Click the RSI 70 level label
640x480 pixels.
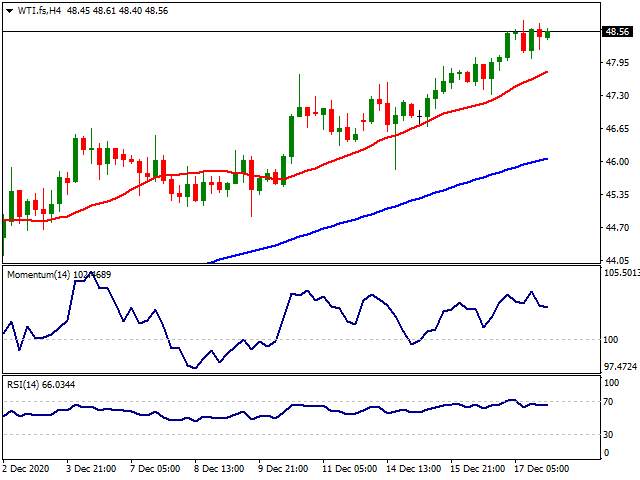pos(608,402)
